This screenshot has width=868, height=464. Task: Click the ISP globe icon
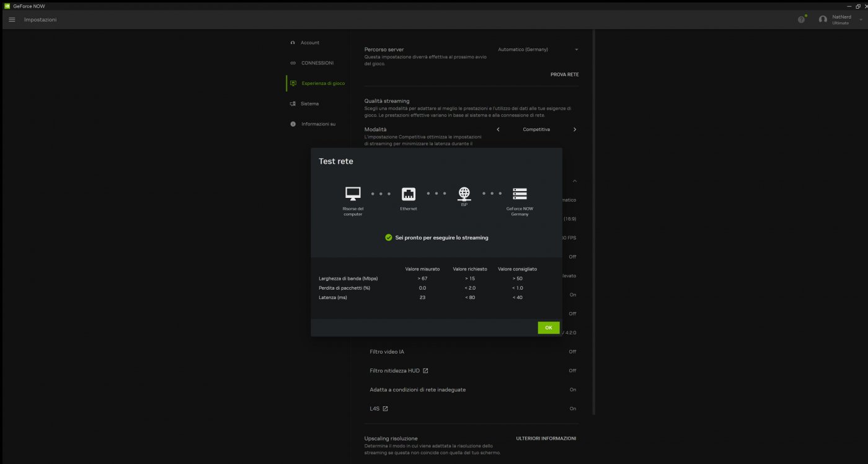[463, 193]
